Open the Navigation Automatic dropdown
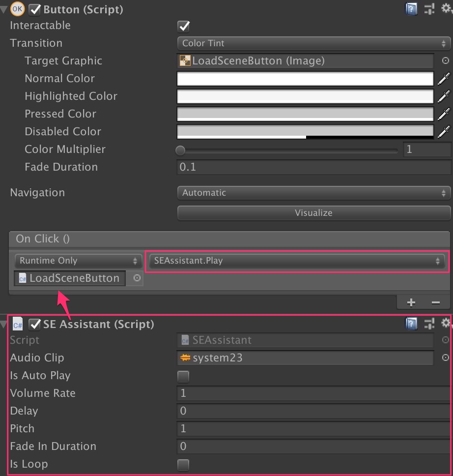 click(x=314, y=193)
